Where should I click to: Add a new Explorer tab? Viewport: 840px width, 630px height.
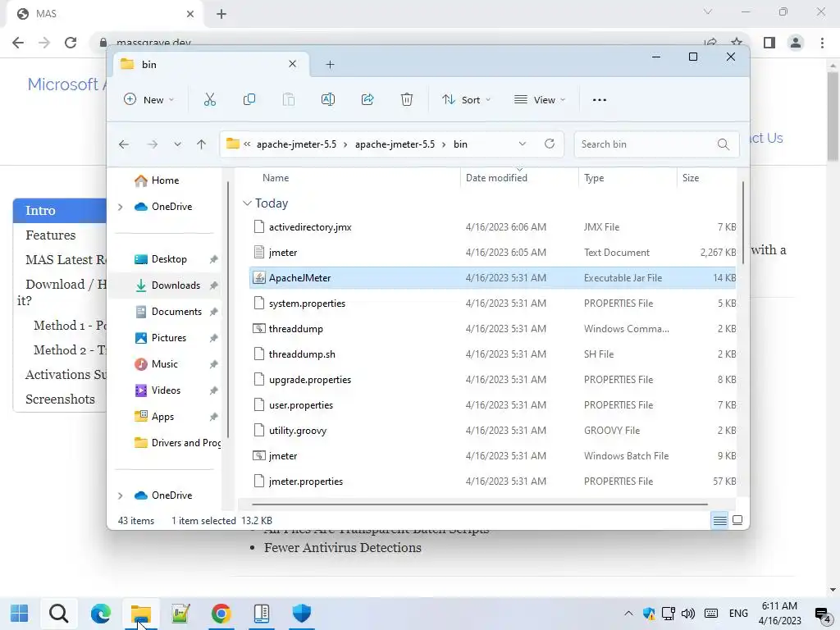pyautogui.click(x=330, y=64)
